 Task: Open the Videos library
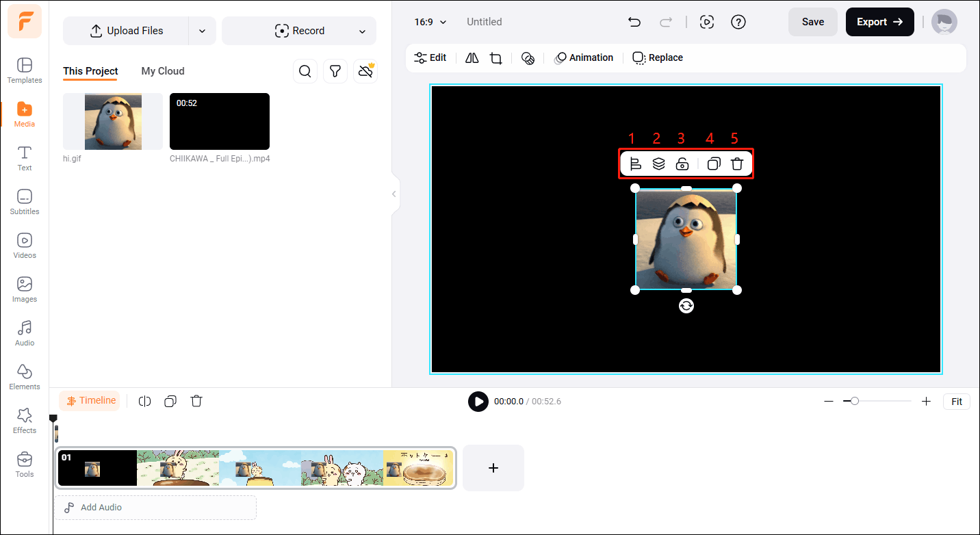tap(25, 246)
